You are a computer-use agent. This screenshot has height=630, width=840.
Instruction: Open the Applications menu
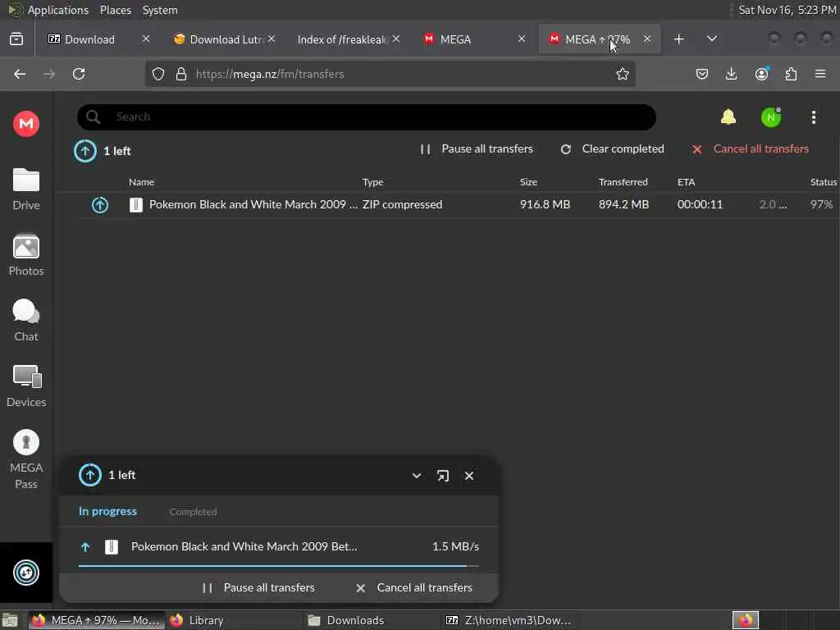(58, 10)
